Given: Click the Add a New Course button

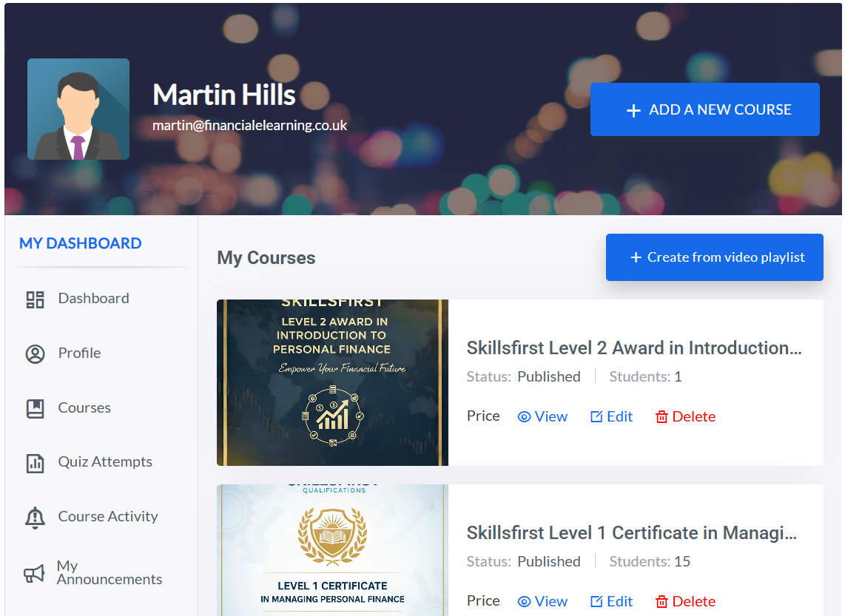Looking at the screenshot, I should coord(705,109).
